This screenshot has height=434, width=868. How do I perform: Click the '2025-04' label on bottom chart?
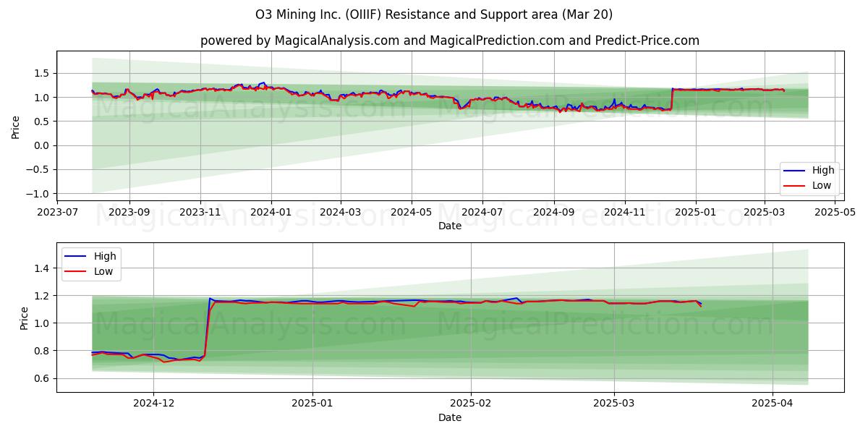[x=773, y=405]
